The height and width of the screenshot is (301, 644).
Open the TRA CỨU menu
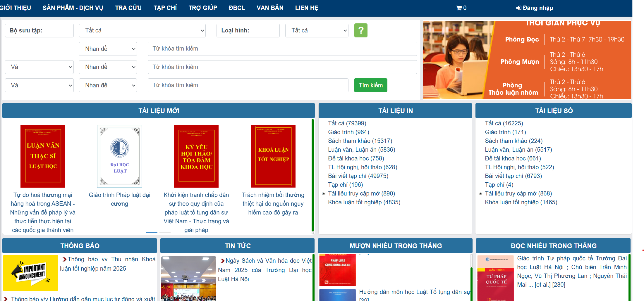point(128,8)
